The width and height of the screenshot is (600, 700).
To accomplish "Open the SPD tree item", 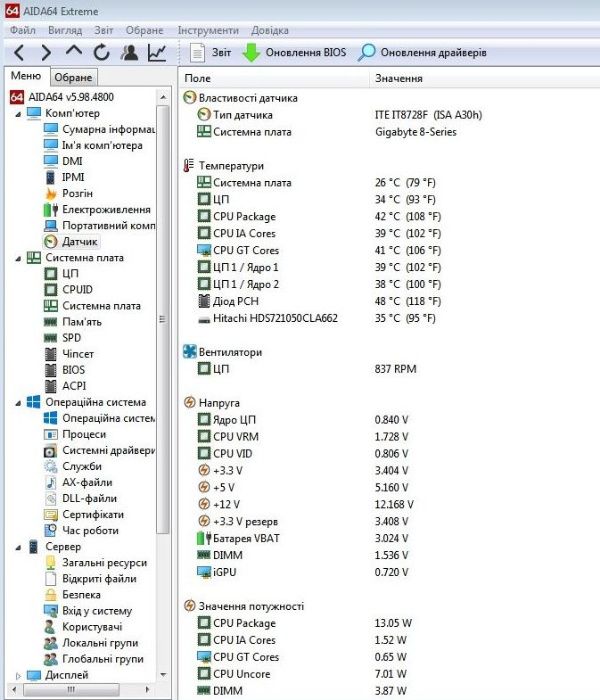I will [62, 338].
